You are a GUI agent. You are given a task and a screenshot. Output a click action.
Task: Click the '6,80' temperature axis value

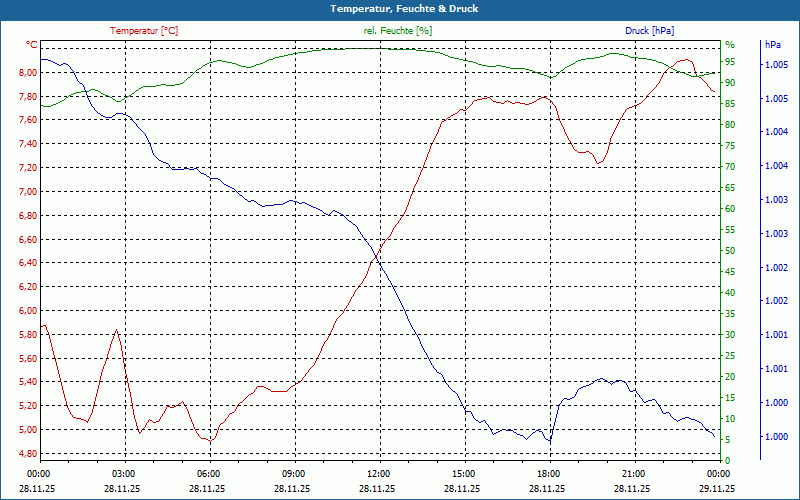pyautogui.click(x=29, y=216)
